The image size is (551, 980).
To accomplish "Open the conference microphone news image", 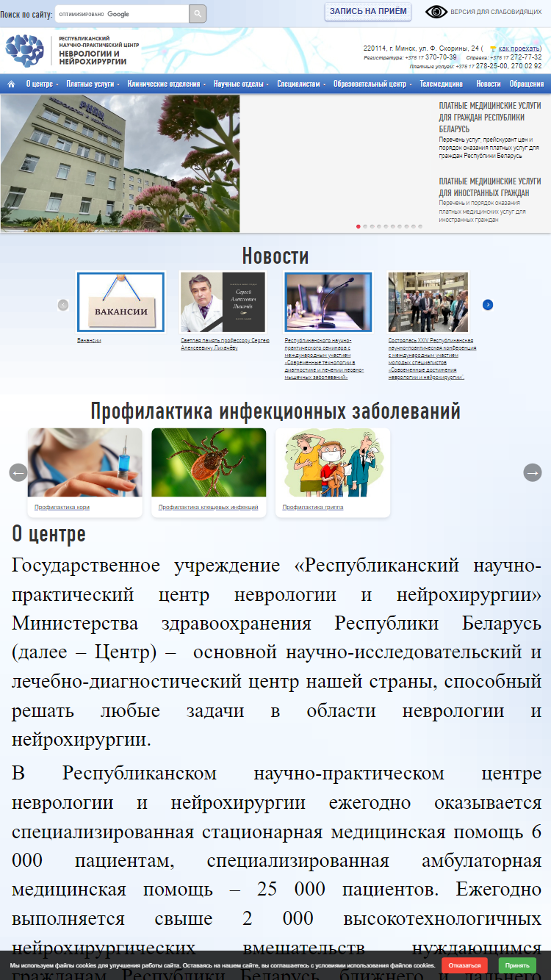I will 328,302.
